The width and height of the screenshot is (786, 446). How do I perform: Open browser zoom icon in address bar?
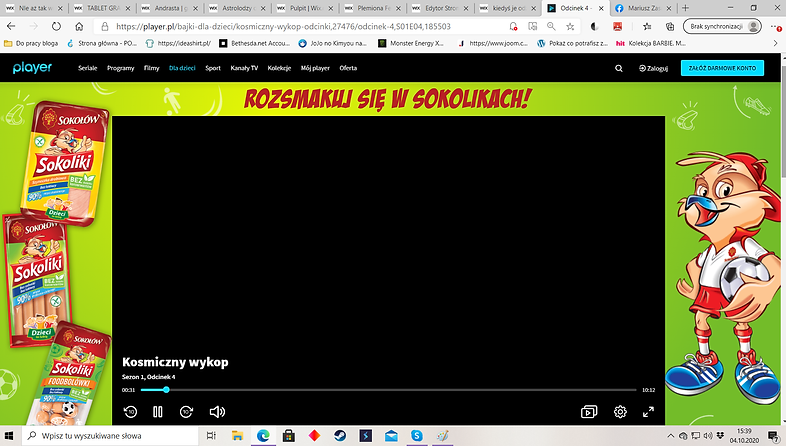551,27
